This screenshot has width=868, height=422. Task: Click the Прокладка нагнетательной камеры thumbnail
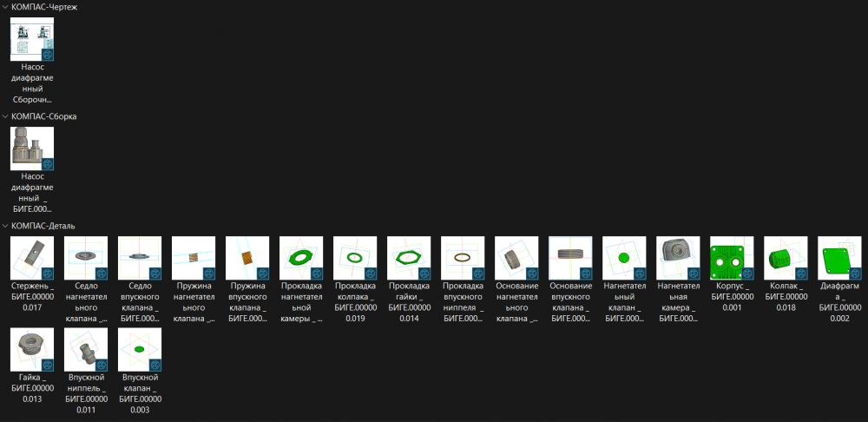click(301, 258)
